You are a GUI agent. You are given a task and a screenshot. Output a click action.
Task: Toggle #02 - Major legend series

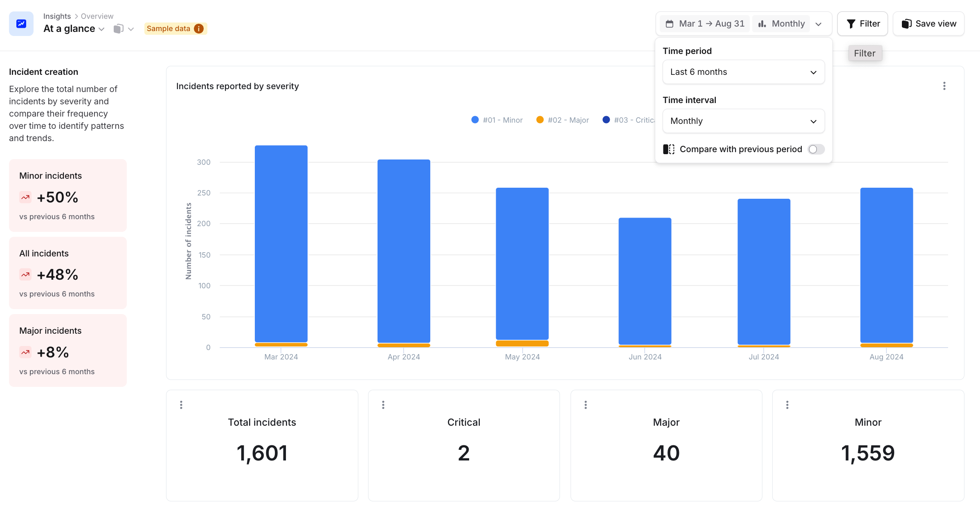pos(568,120)
